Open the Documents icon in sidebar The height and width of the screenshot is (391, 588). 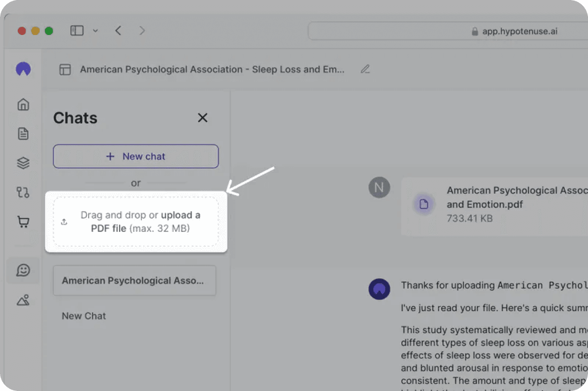click(23, 134)
